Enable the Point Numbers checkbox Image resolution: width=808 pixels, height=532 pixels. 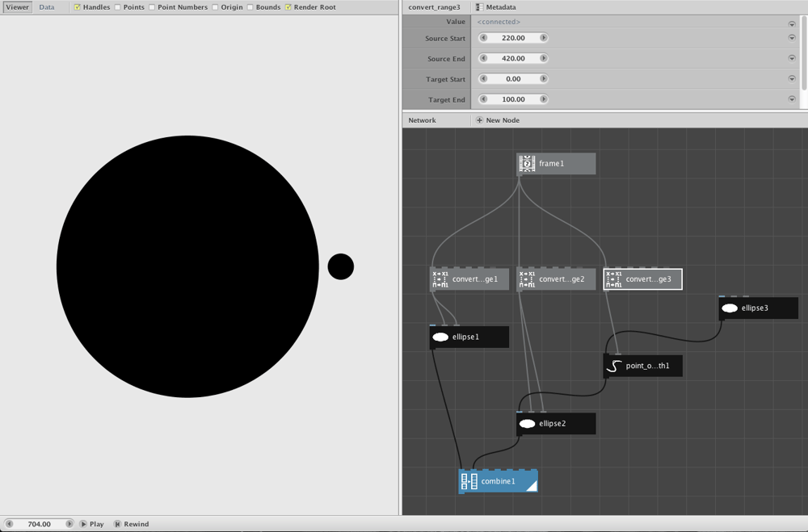tap(152, 7)
